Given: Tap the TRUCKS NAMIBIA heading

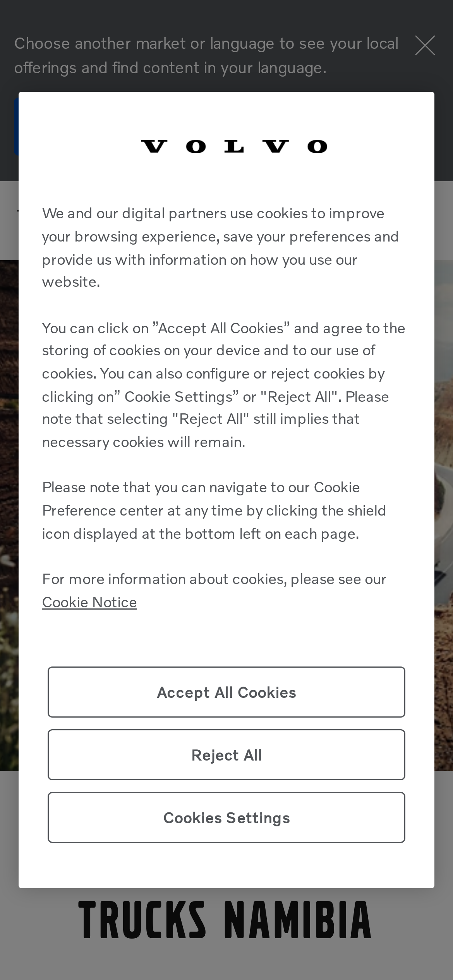Looking at the screenshot, I should click(x=225, y=920).
